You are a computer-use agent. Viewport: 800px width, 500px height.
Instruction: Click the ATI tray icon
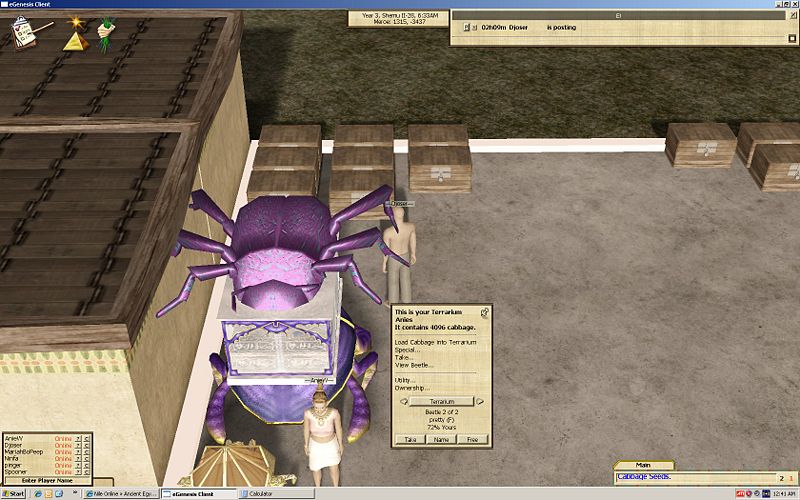(x=740, y=494)
